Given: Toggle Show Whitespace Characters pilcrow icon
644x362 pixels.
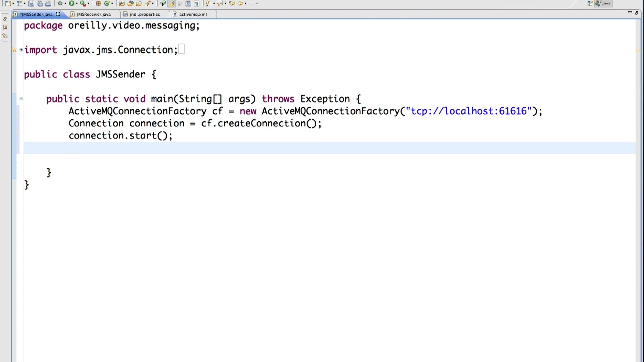Looking at the screenshot, I should pyautogui.click(x=197, y=3).
